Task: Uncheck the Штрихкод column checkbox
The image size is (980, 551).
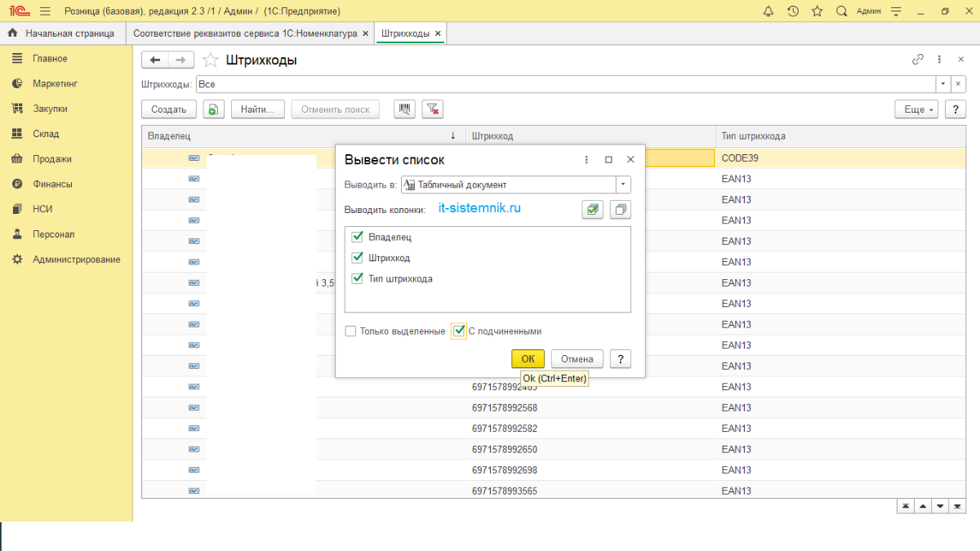Action: (x=357, y=257)
